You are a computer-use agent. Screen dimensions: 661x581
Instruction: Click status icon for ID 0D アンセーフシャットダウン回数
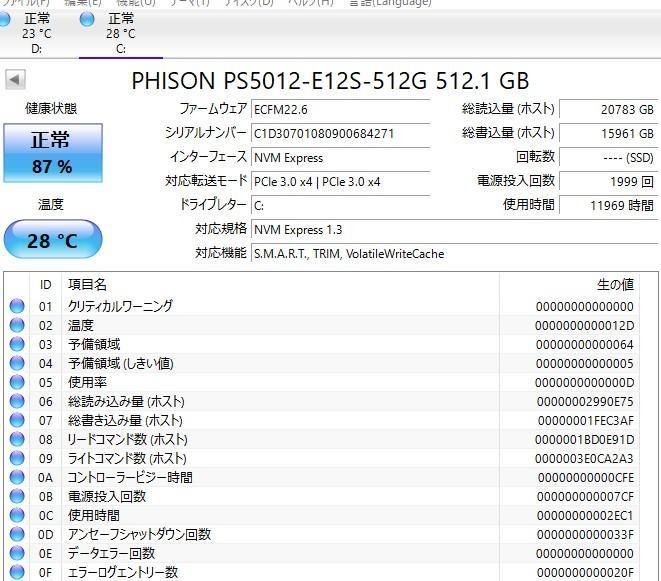pyautogui.click(x=17, y=534)
